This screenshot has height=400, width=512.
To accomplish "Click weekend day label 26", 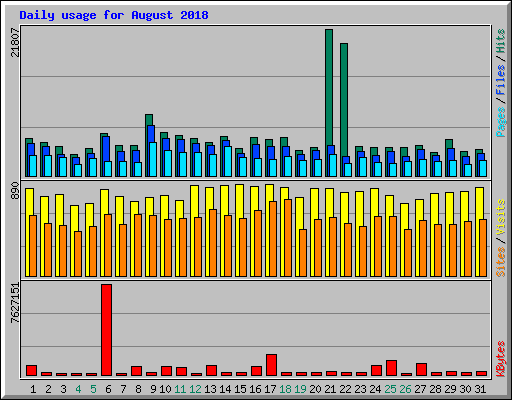I will coord(405,389).
